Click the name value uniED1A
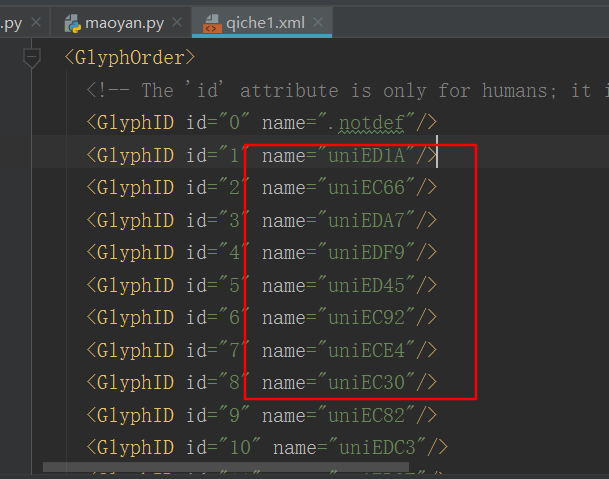 366,156
